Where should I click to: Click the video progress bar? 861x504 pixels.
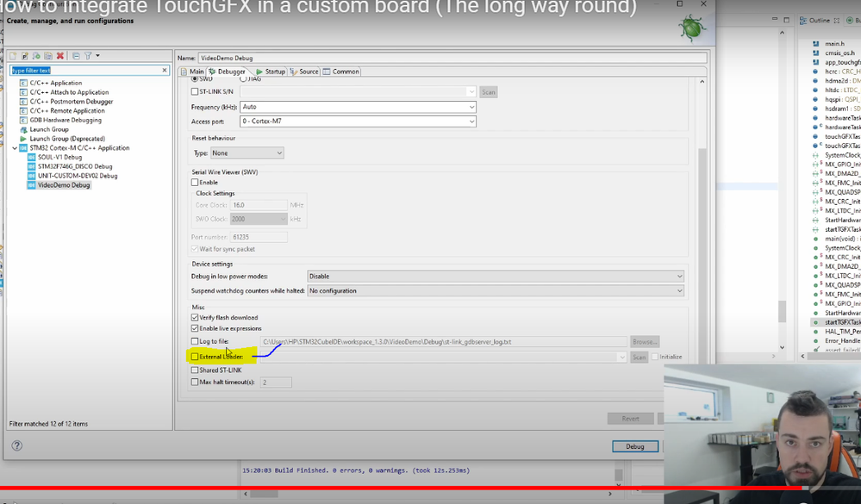pyautogui.click(x=431, y=488)
